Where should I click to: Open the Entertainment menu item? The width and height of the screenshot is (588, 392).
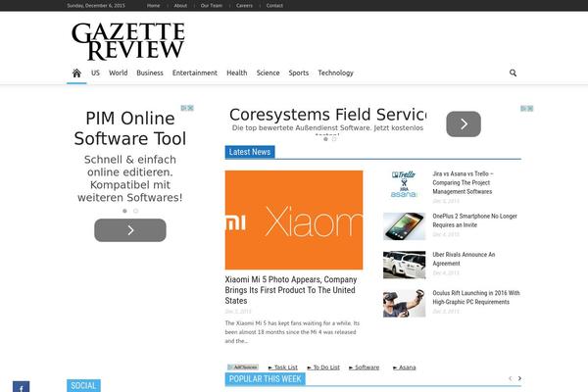click(x=194, y=73)
